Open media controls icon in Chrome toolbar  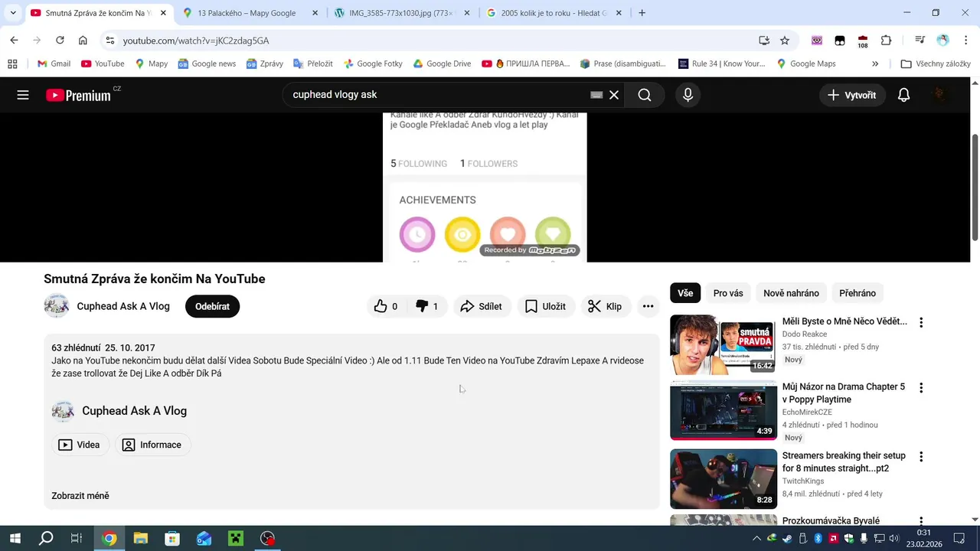pos(920,41)
